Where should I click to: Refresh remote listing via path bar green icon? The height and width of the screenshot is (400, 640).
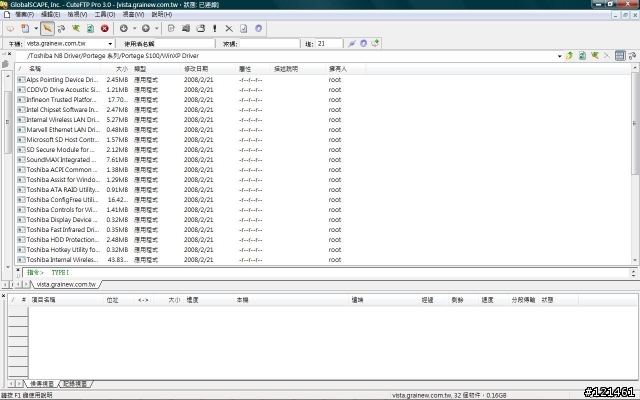coord(582,56)
